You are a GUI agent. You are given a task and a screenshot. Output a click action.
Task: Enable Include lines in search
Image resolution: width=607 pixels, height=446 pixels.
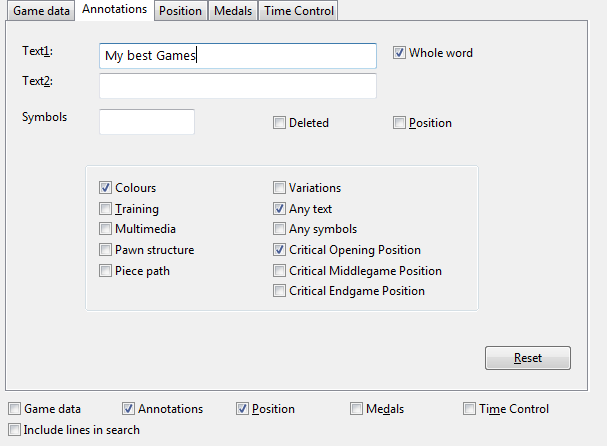click(x=14, y=430)
